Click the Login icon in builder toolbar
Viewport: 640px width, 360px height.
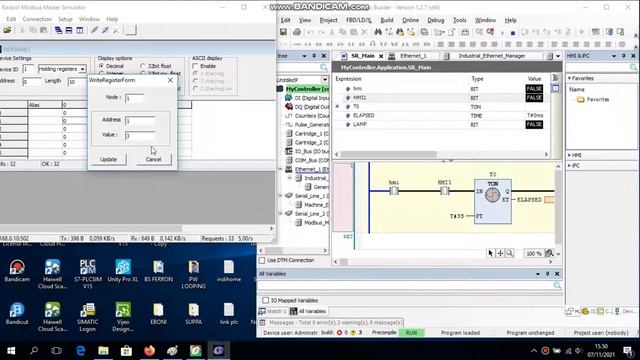click(479, 32)
